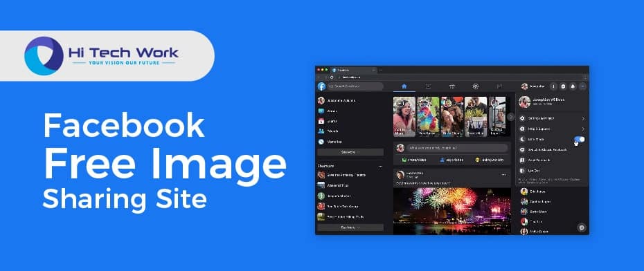Click the browser reload icon
The image size is (644, 271).
(332, 77)
